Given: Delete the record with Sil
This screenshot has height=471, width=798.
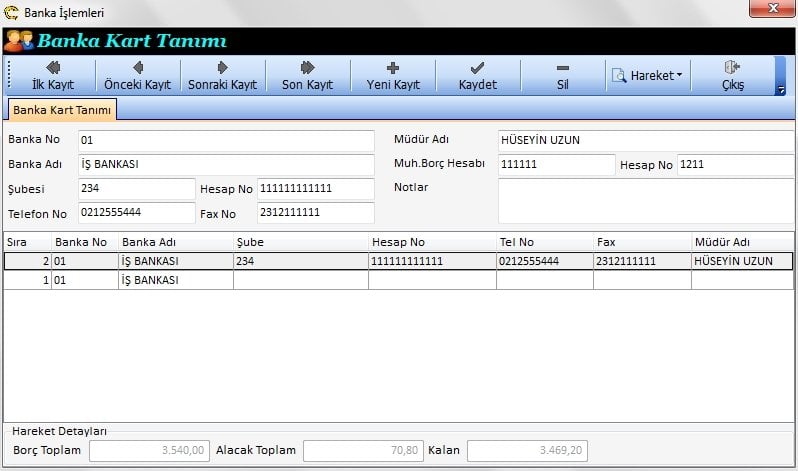Looking at the screenshot, I should [562, 76].
